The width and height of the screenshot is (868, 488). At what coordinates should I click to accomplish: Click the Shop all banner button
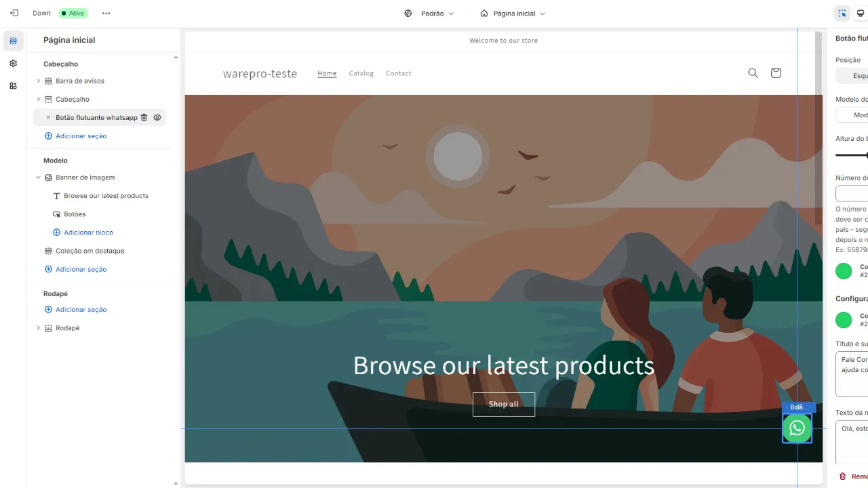[x=504, y=405]
